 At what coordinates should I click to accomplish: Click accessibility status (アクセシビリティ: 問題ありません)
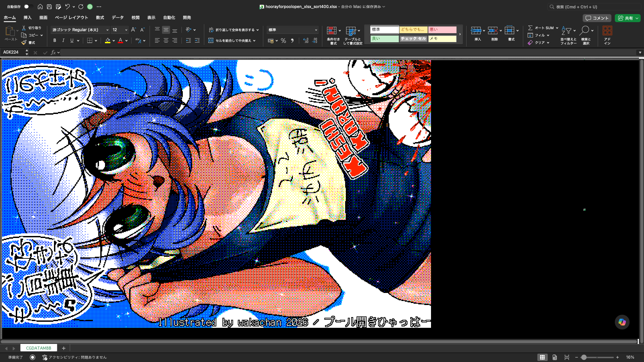coord(74,357)
